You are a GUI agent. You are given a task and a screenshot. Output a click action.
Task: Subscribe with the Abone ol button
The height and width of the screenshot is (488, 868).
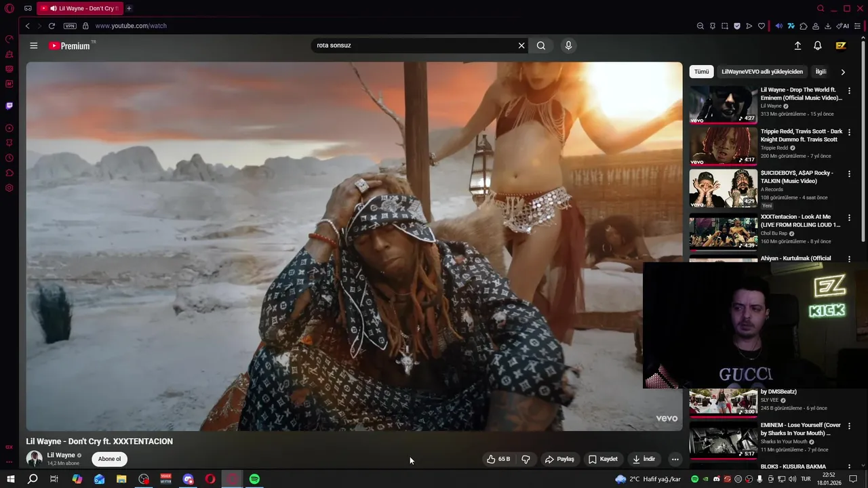(109, 459)
